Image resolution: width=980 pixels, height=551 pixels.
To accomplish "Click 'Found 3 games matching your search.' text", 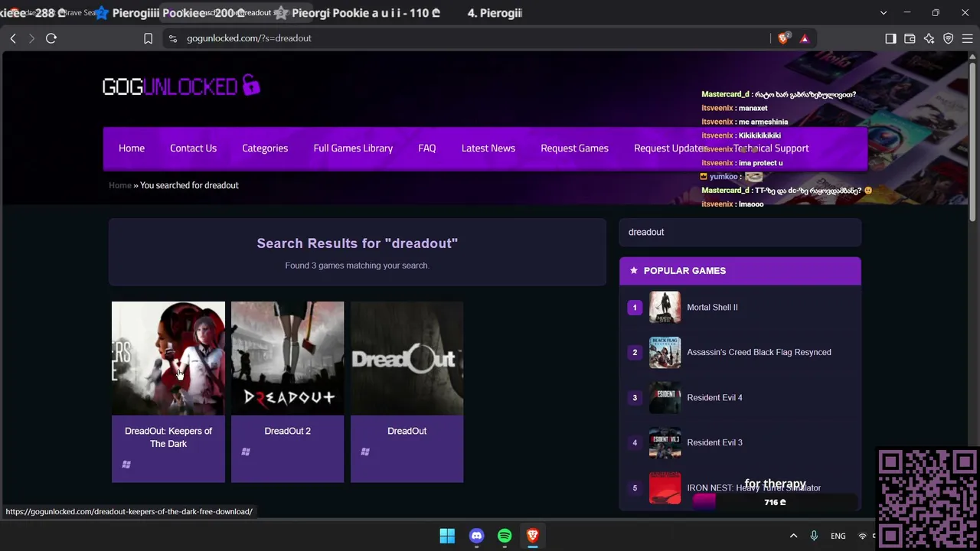I will point(358,266).
